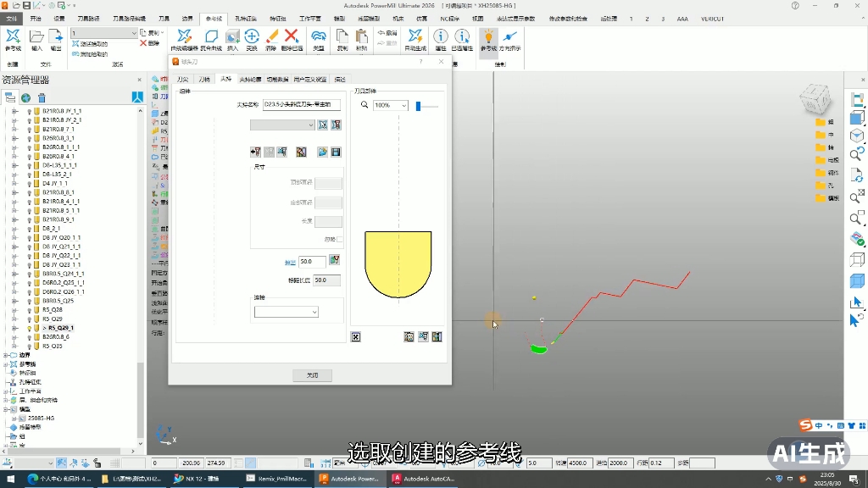Viewport: 868px width, 488px height.
Task: Click the 交换 swap circle icon
Action: coord(251,36)
